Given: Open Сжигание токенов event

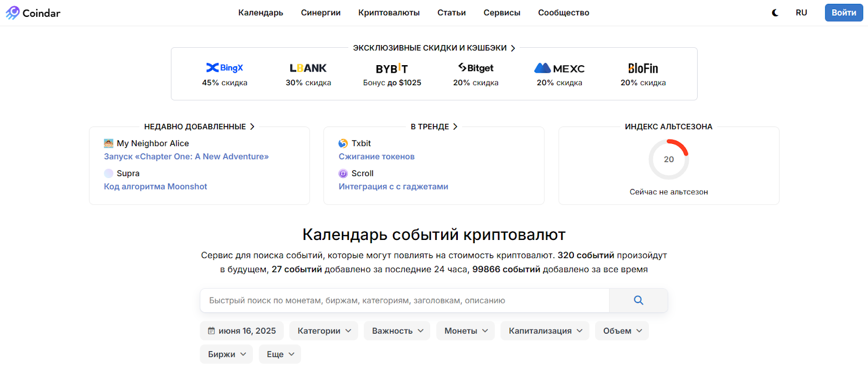Looking at the screenshot, I should (x=376, y=156).
